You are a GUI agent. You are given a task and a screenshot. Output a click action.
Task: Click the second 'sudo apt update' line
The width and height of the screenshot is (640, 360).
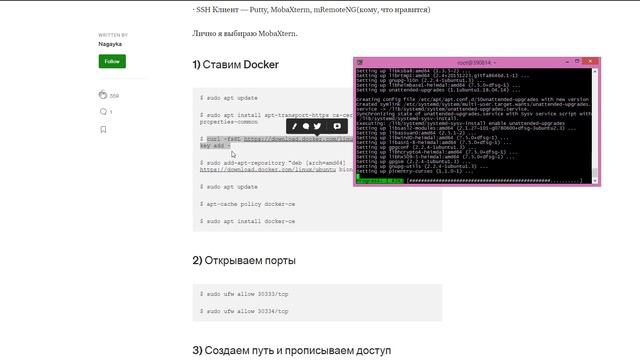(229, 187)
